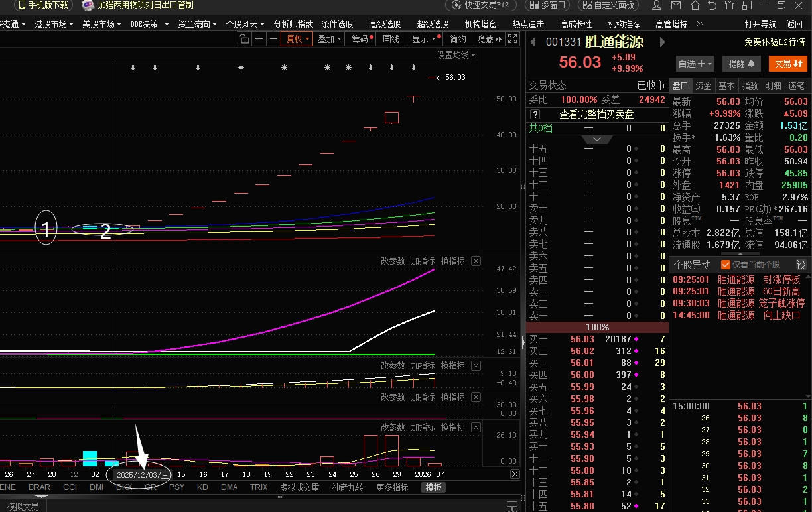This screenshot has height=512, width=812.
Task: Zoom in chart with plus icon
Action: point(259,39)
